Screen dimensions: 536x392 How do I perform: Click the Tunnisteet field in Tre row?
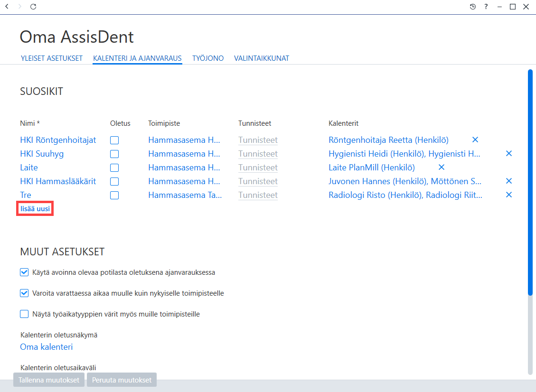[x=258, y=195]
